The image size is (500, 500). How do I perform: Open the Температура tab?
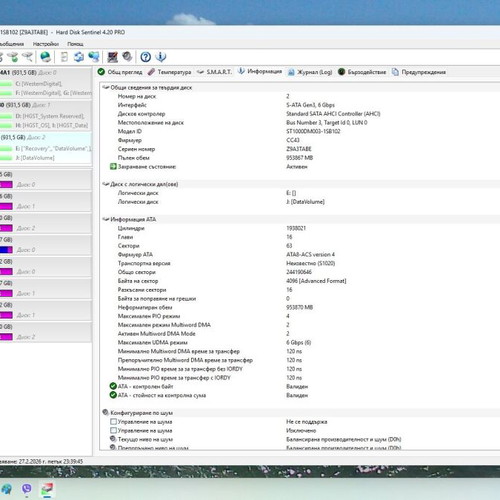[x=169, y=72]
